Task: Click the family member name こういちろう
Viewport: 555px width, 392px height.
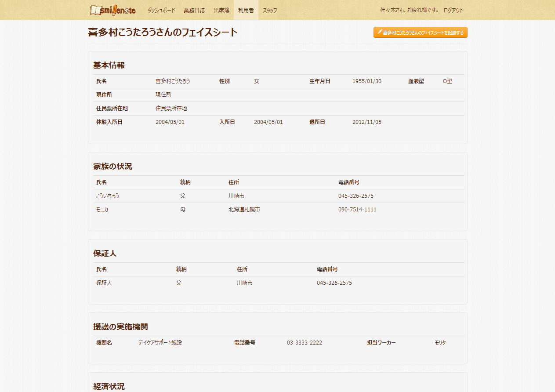Action: click(108, 196)
